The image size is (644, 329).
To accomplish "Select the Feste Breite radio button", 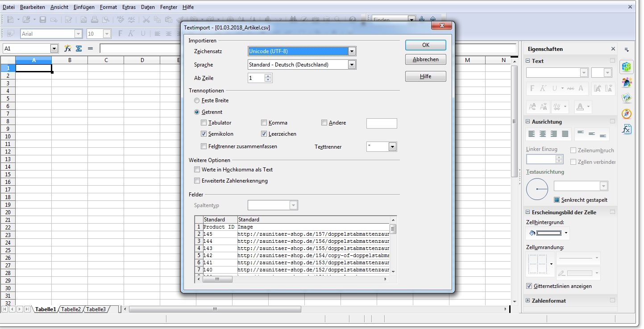I will [x=197, y=100].
